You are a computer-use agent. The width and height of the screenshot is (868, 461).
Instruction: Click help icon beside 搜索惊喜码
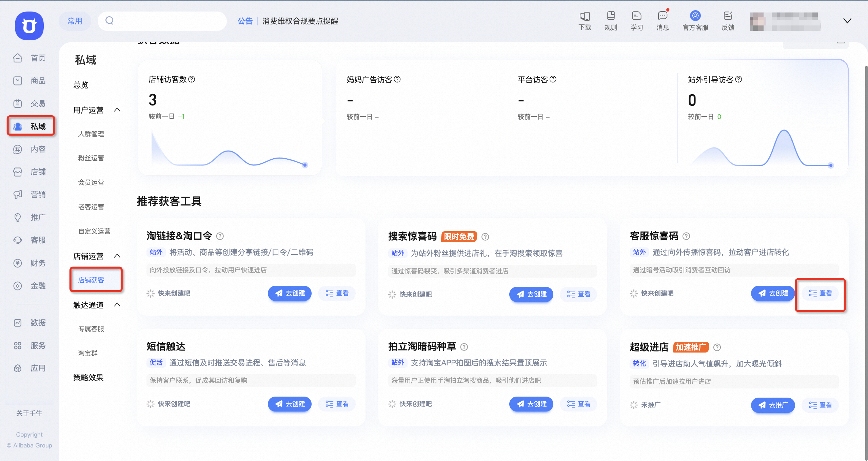pyautogui.click(x=485, y=237)
